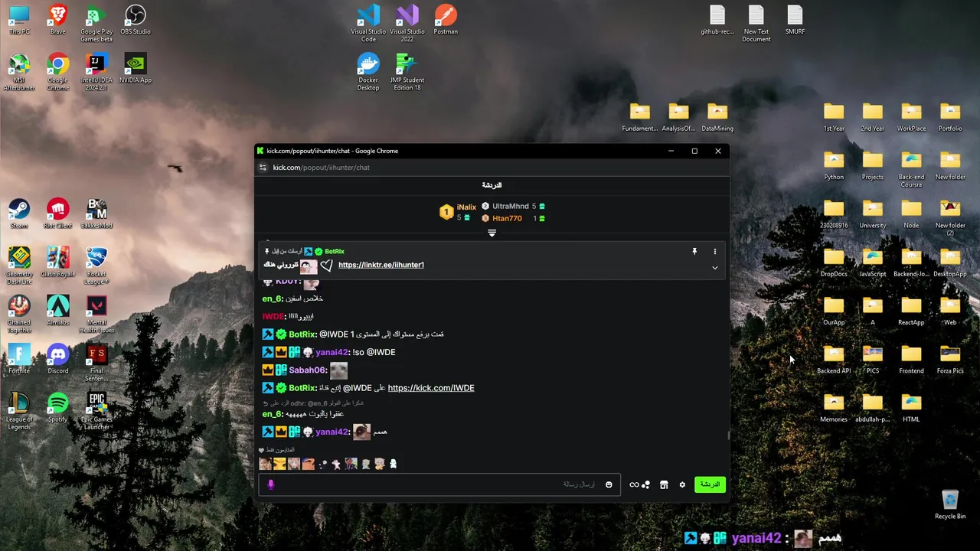
Task: Collapse the pinned message chevron
Action: click(x=715, y=268)
